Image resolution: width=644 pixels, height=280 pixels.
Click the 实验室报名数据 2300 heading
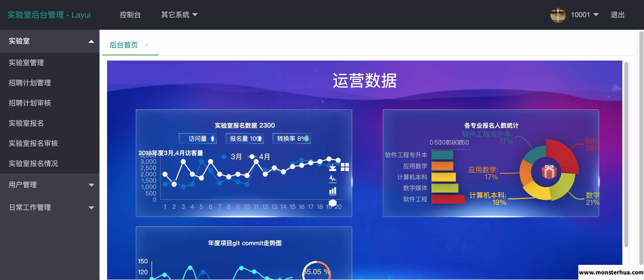pyautogui.click(x=245, y=125)
